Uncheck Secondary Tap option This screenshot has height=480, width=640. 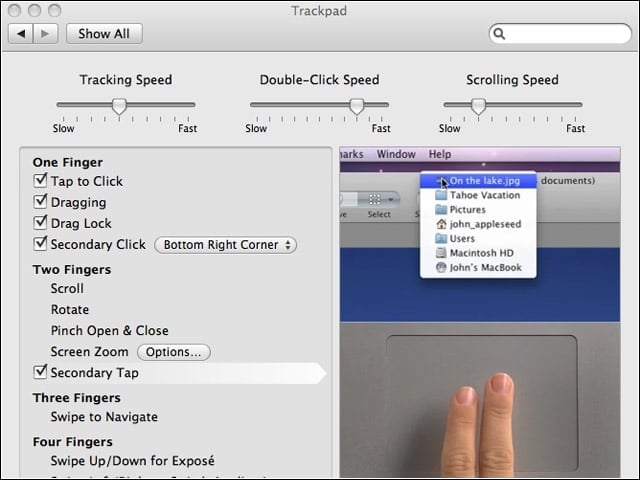point(40,371)
